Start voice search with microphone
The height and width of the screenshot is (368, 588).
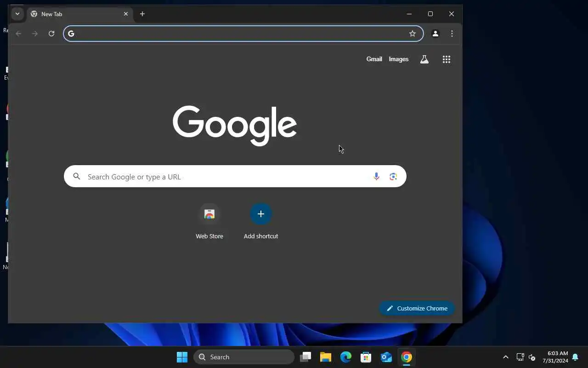tap(376, 177)
